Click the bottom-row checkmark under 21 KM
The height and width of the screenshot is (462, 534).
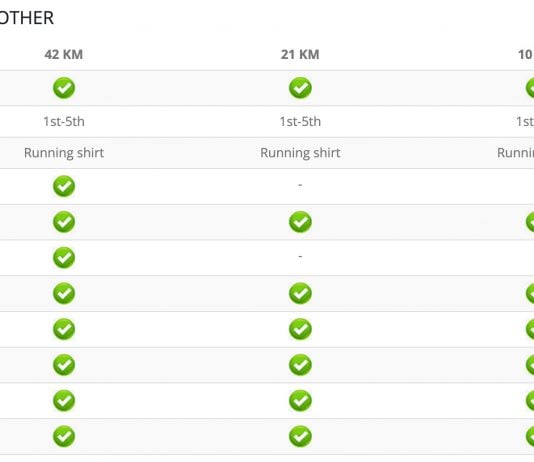point(300,436)
